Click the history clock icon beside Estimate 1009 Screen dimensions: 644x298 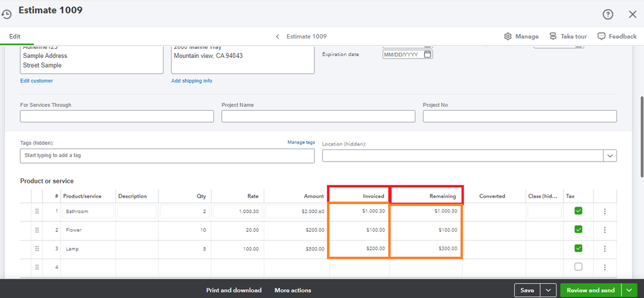pos(6,14)
